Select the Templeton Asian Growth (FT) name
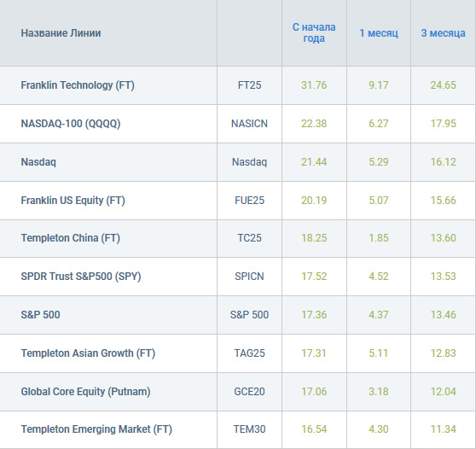The width and height of the screenshot is (476, 449). (x=88, y=353)
